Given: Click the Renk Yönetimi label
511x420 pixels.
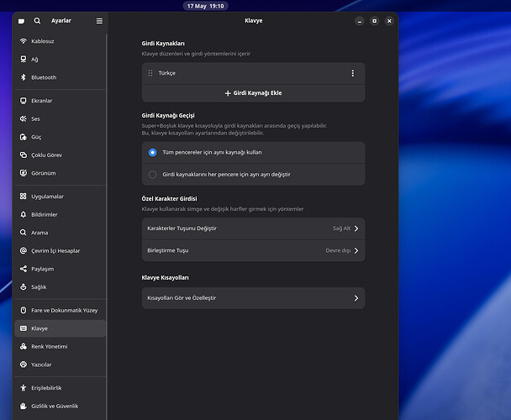Looking at the screenshot, I should (x=50, y=346).
